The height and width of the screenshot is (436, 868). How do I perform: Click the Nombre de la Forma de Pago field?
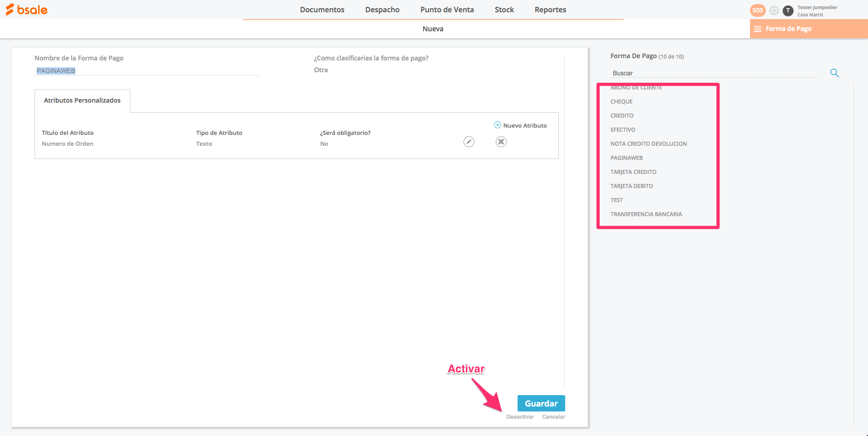(x=147, y=71)
